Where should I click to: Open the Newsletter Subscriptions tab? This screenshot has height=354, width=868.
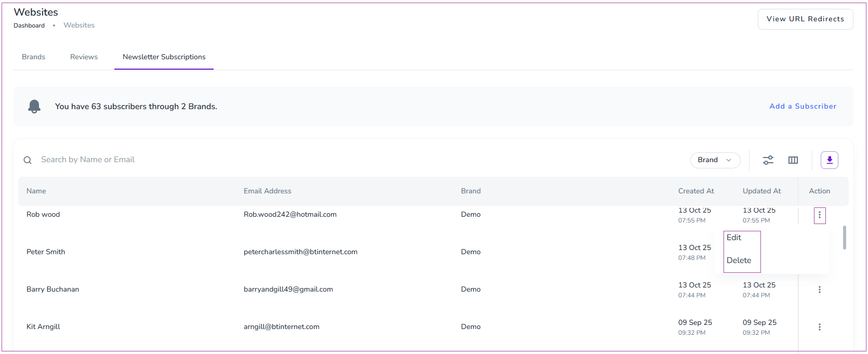tap(164, 57)
